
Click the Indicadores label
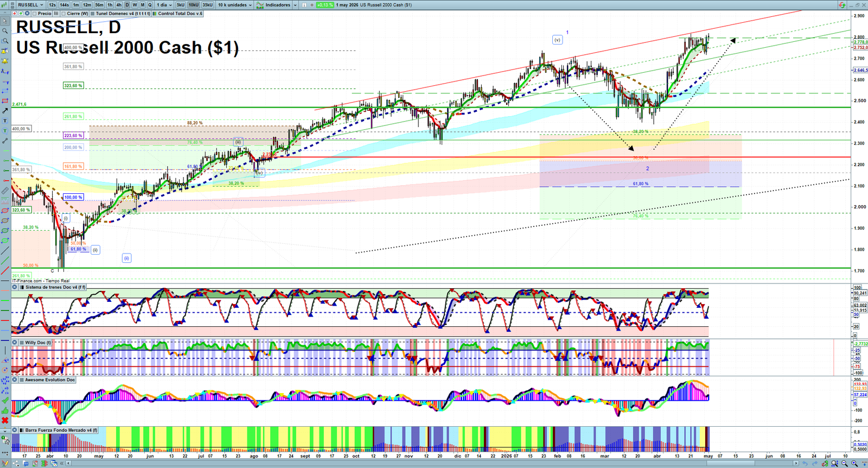[278, 5]
